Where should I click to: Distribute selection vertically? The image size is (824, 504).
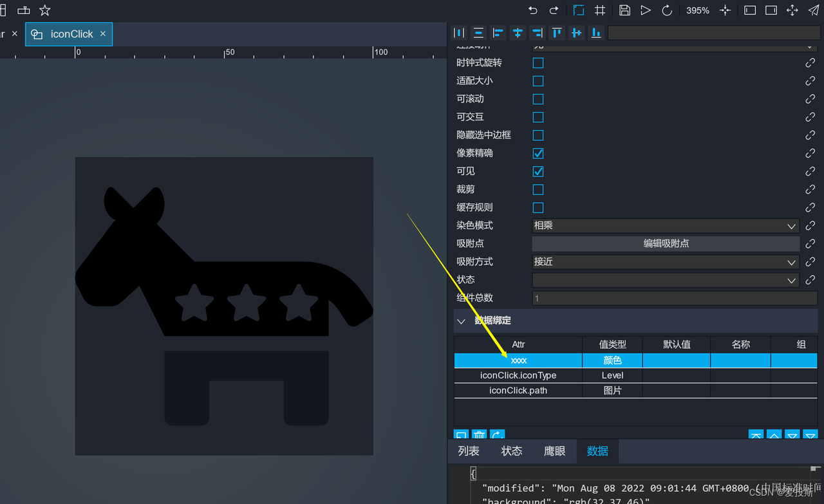click(478, 33)
